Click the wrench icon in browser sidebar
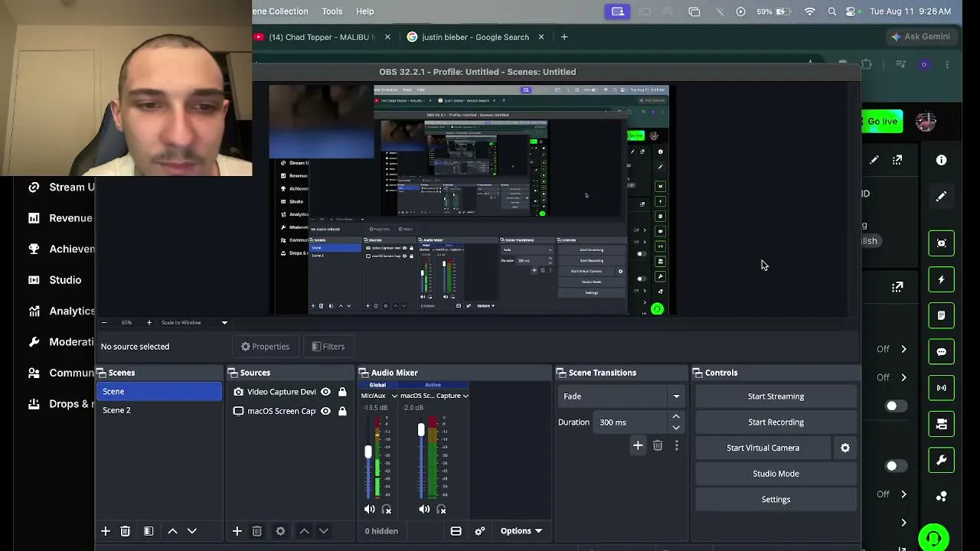The width and height of the screenshot is (980, 551). coord(942,461)
